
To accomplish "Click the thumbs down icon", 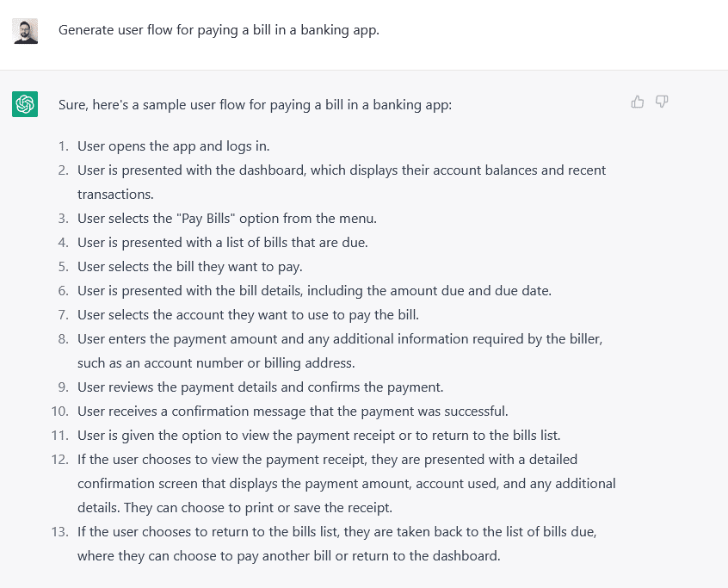I will (662, 102).
